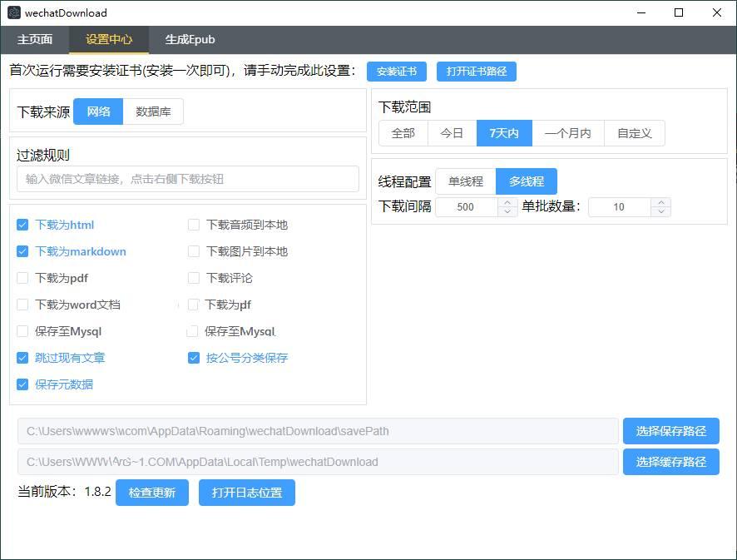Disable the 跳过现有文章 option
This screenshot has width=737, height=560.
click(x=22, y=358)
